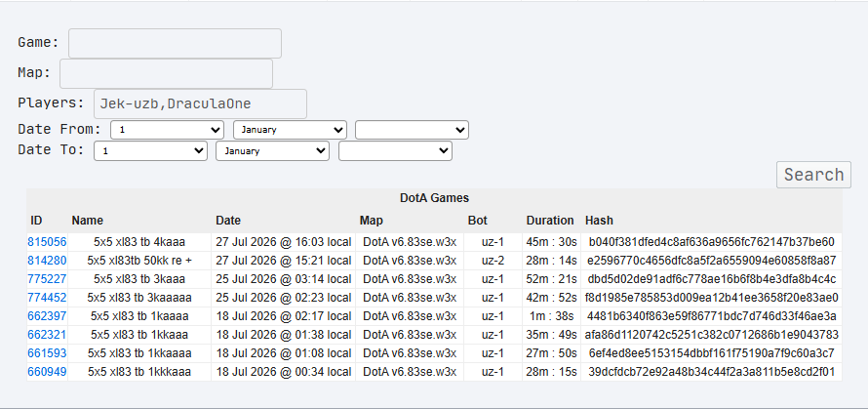Open the Date To day dropdown

coord(150,150)
